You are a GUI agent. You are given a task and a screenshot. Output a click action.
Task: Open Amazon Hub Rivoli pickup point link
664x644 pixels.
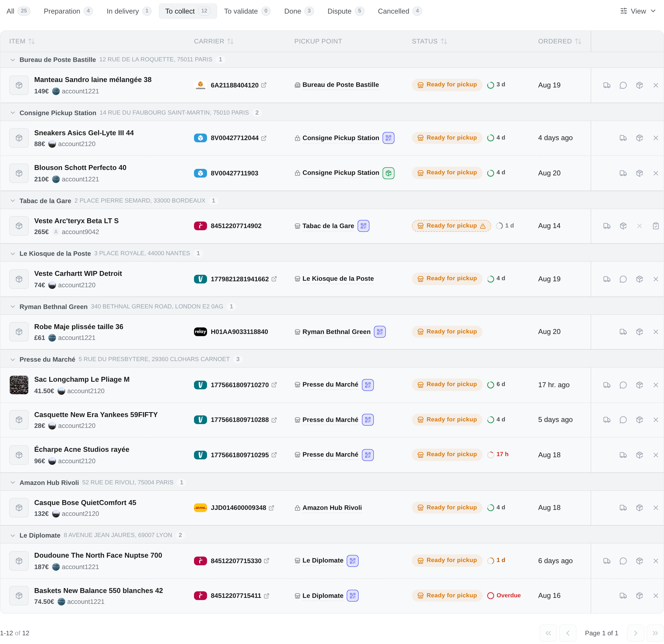click(332, 508)
